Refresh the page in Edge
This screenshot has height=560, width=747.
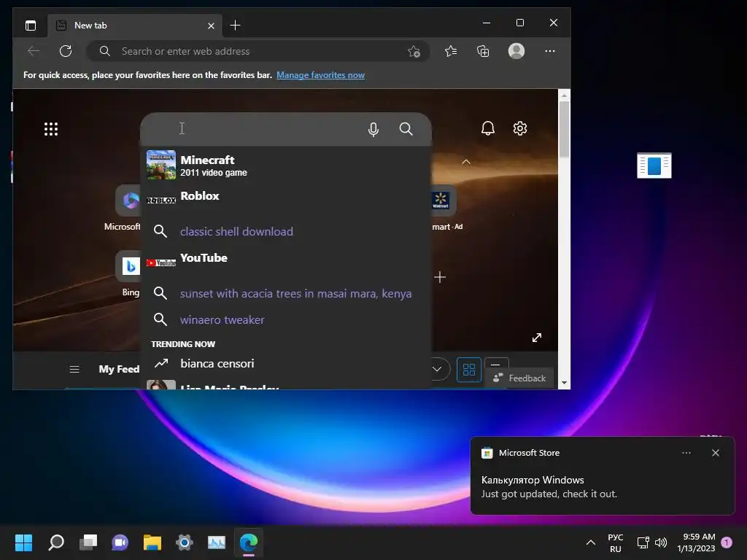click(x=66, y=51)
